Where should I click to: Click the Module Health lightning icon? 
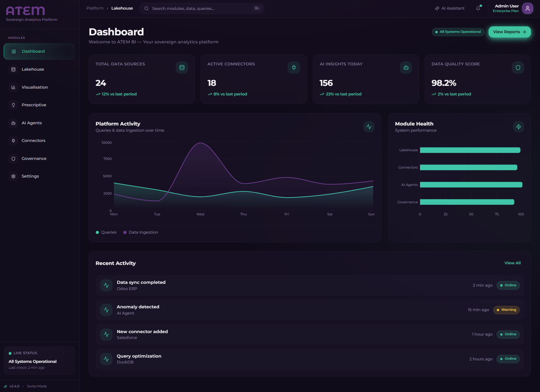[x=518, y=127]
